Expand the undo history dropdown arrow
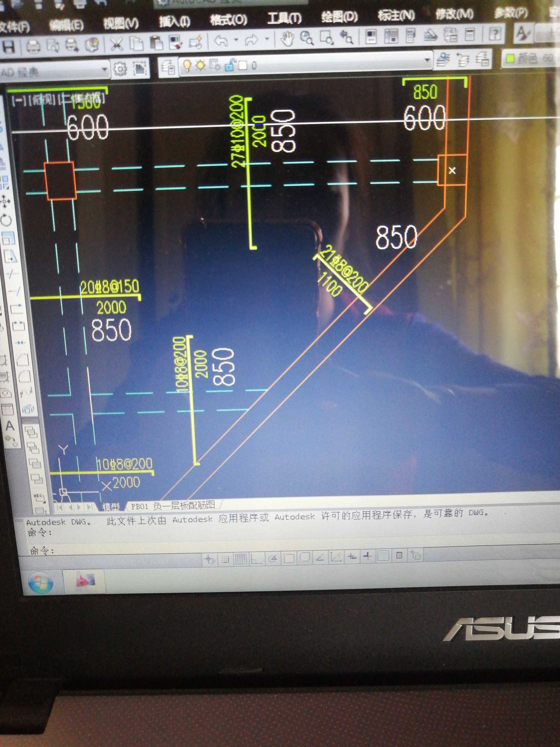This screenshot has height=747, width=560. (236, 40)
